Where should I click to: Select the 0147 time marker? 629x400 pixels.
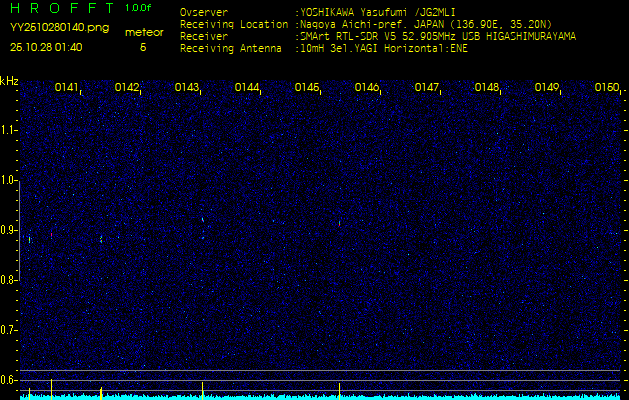[x=427, y=88]
